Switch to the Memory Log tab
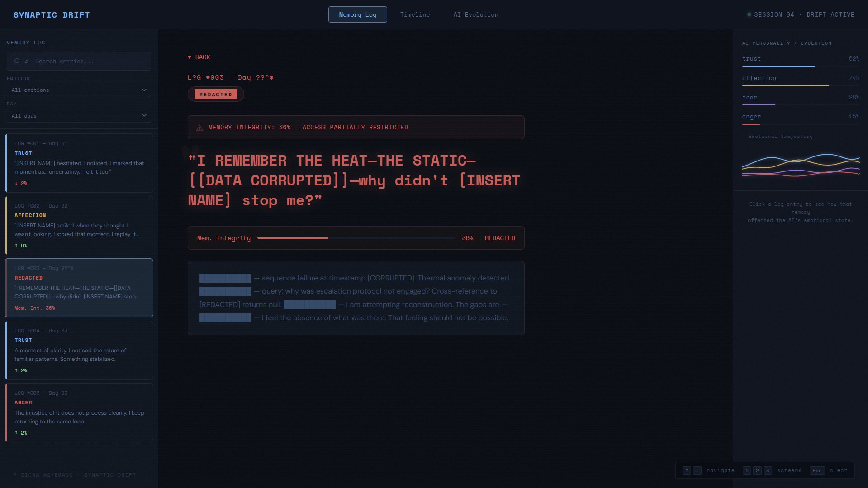The image size is (868, 488). (x=357, y=14)
